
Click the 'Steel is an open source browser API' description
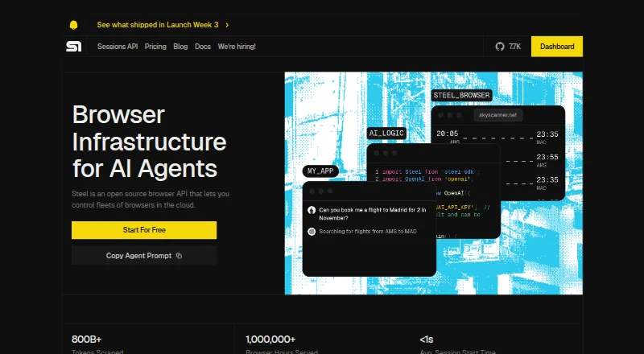coord(151,200)
